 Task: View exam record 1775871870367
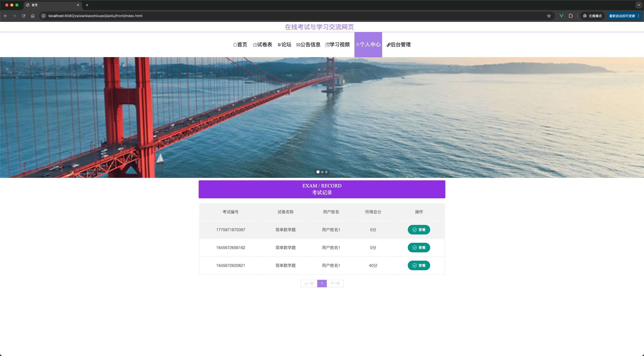coord(419,230)
